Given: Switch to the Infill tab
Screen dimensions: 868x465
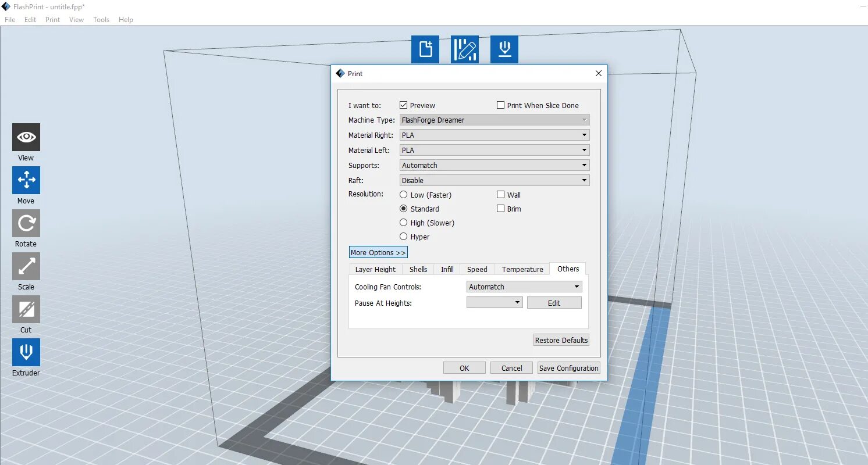Looking at the screenshot, I should pyautogui.click(x=447, y=270).
